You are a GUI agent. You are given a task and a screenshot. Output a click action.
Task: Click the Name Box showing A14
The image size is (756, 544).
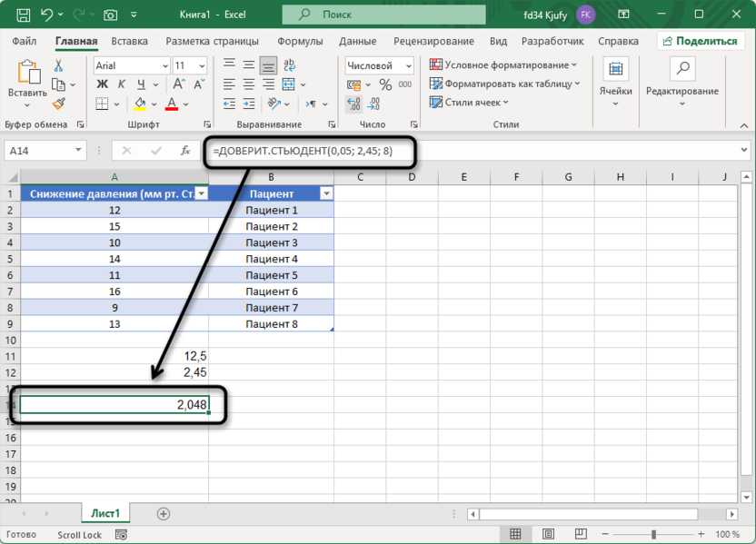coord(41,151)
